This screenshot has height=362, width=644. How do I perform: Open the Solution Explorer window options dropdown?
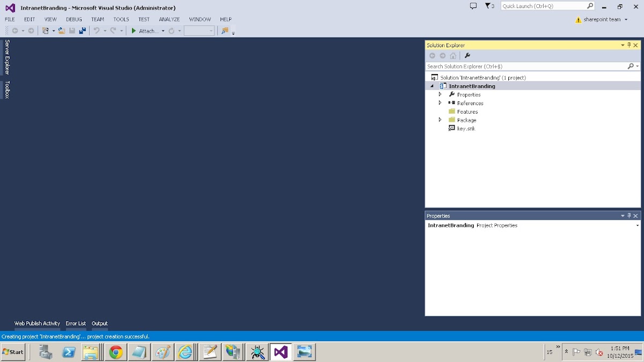coord(623,45)
